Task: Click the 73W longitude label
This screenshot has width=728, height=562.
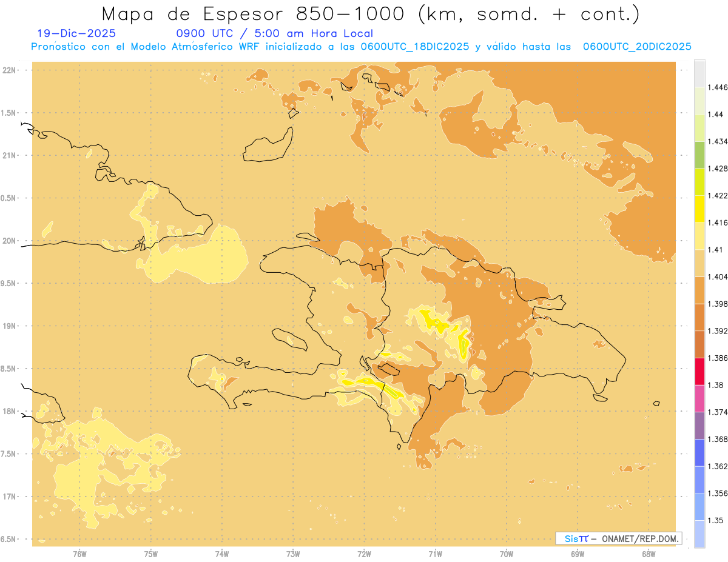Action: coord(293,554)
